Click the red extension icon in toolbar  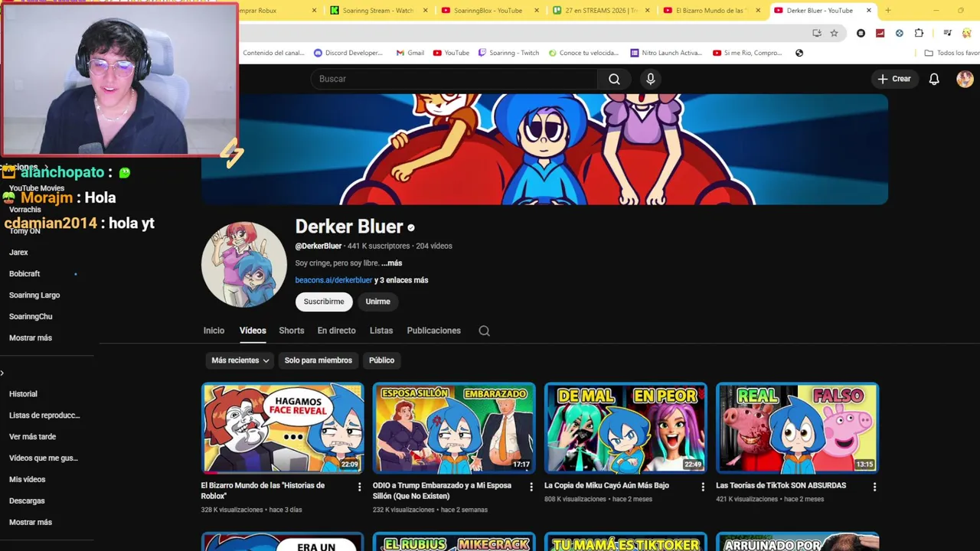[x=880, y=33]
